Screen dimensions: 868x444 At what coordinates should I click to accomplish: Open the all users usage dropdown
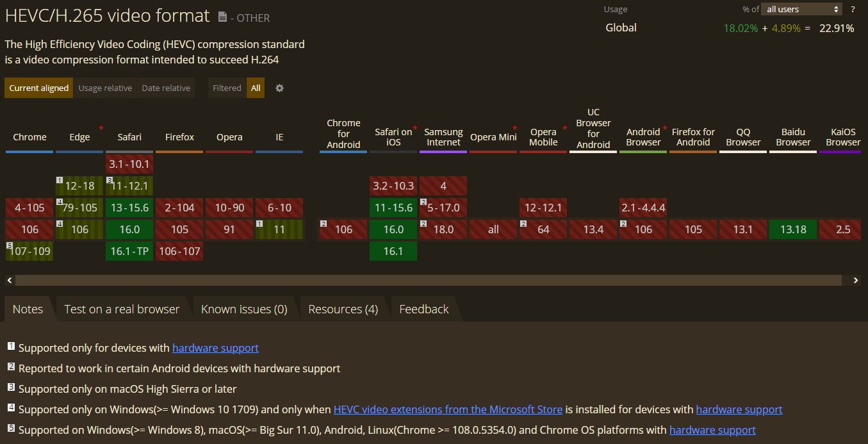[802, 9]
